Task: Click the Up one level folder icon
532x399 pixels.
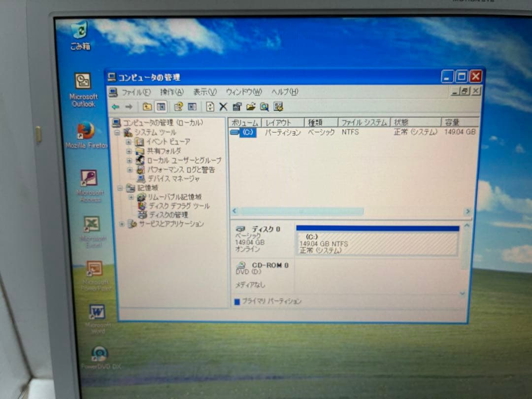Action: click(x=148, y=106)
